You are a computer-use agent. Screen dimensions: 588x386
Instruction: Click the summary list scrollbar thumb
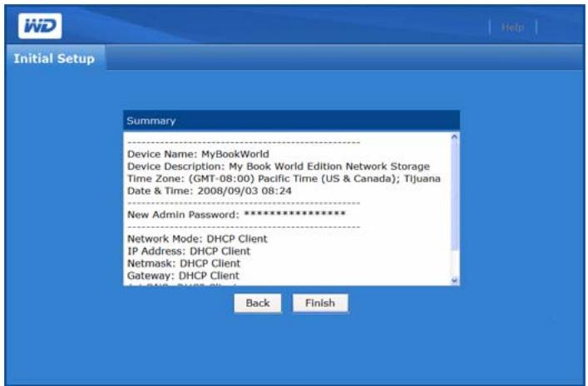[454, 195]
